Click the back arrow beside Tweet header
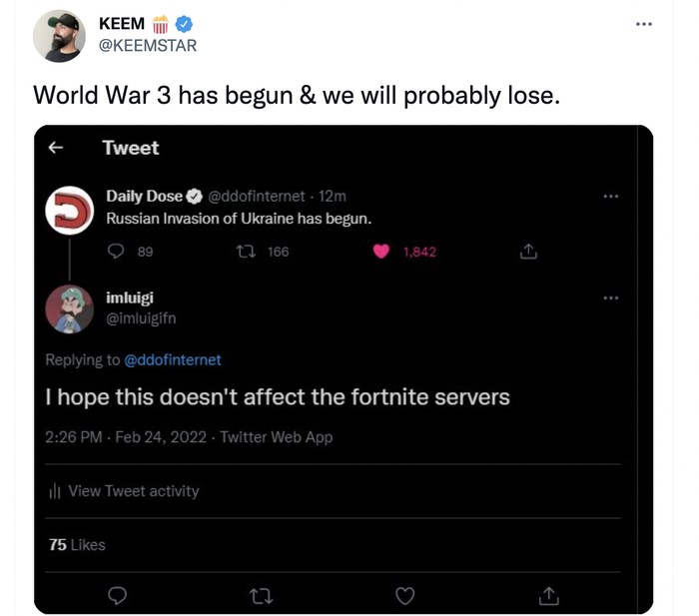Viewport: 699px width, 616px height. point(56,148)
